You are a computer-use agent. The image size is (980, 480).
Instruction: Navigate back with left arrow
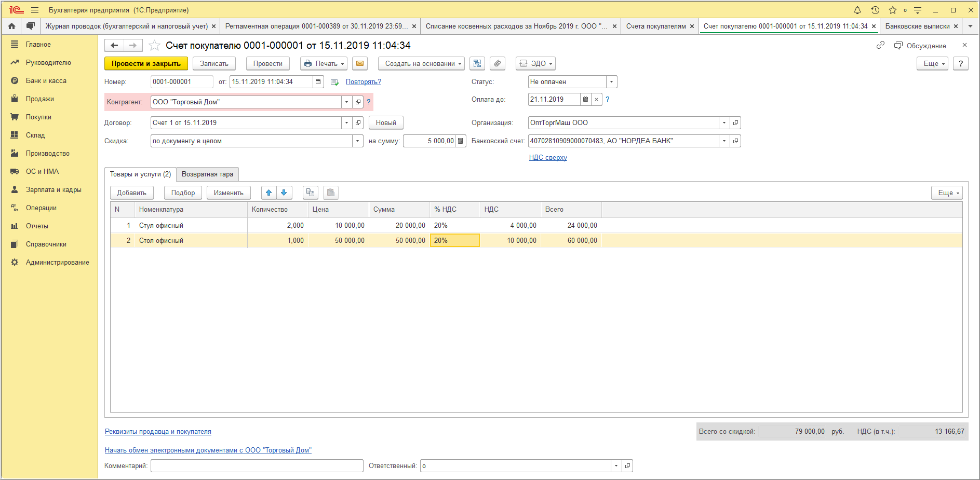click(115, 46)
